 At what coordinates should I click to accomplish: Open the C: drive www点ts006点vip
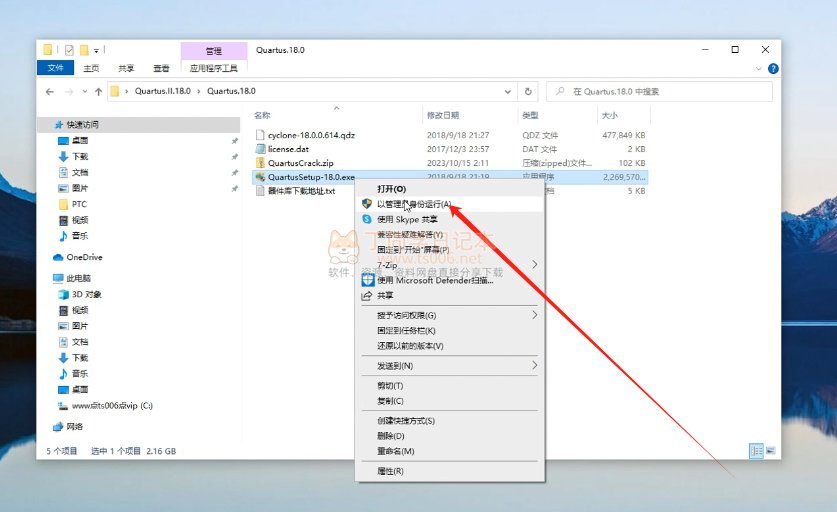[x=112, y=406]
